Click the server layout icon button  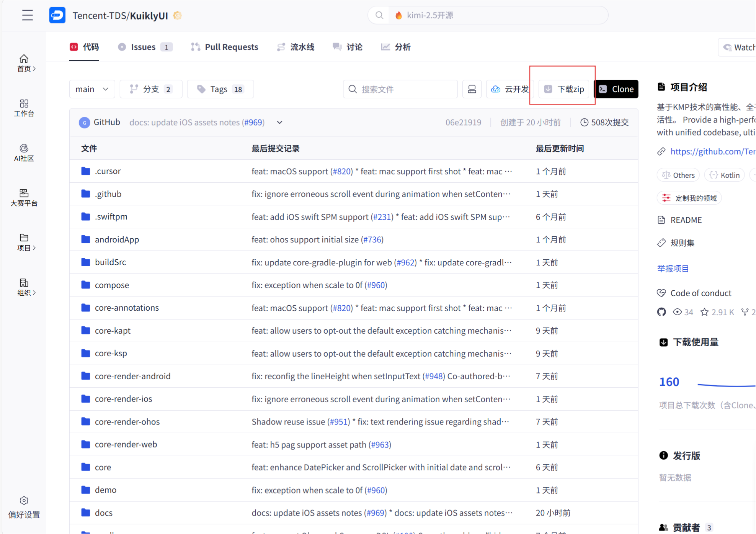pyautogui.click(x=472, y=89)
